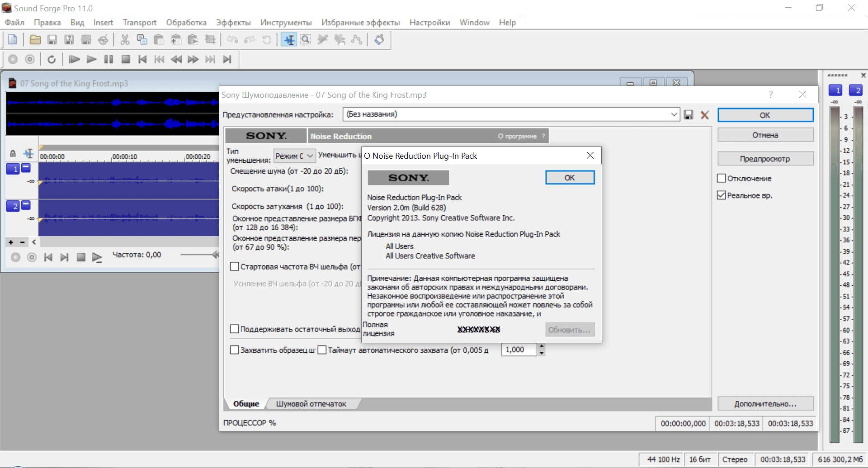
Task: Click the Undo arrow toolbar icon
Action: (x=232, y=40)
